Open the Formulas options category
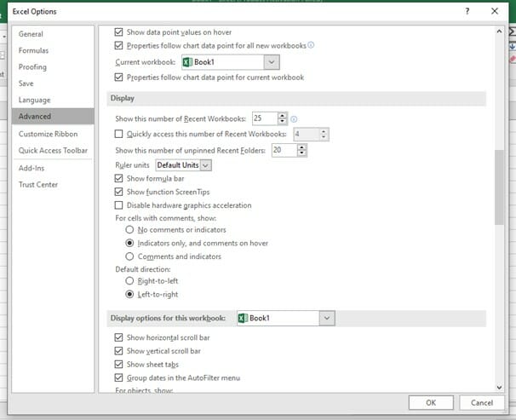Viewport: 516px width, 420px height. (53, 51)
